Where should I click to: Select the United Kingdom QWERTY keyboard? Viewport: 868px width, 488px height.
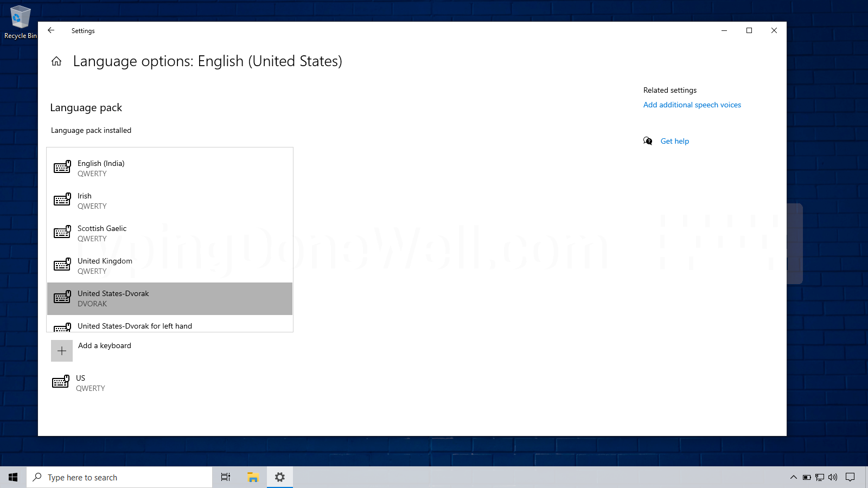pyautogui.click(x=163, y=266)
